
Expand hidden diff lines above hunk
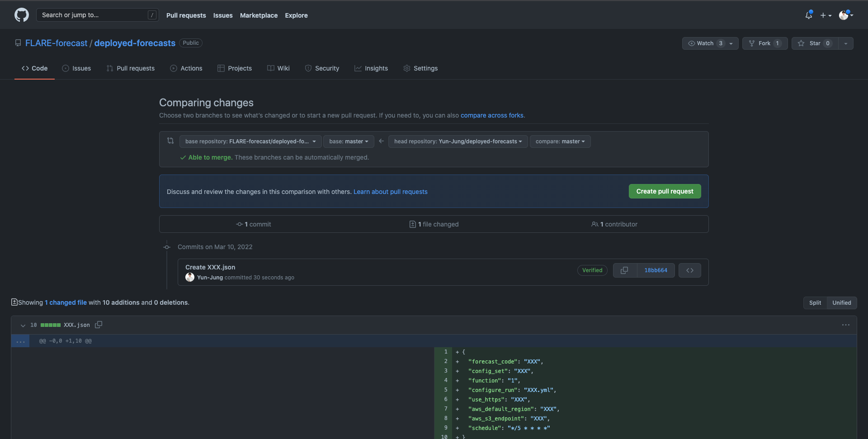pos(20,341)
